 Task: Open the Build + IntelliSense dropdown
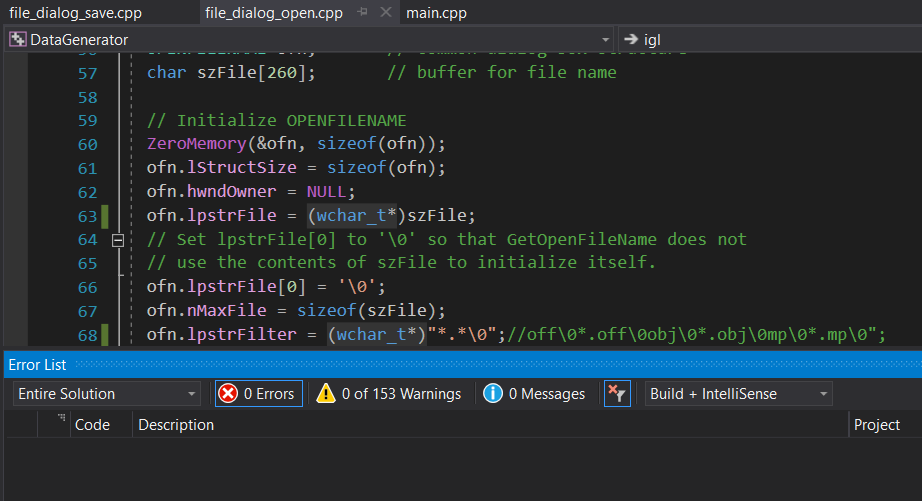(739, 393)
